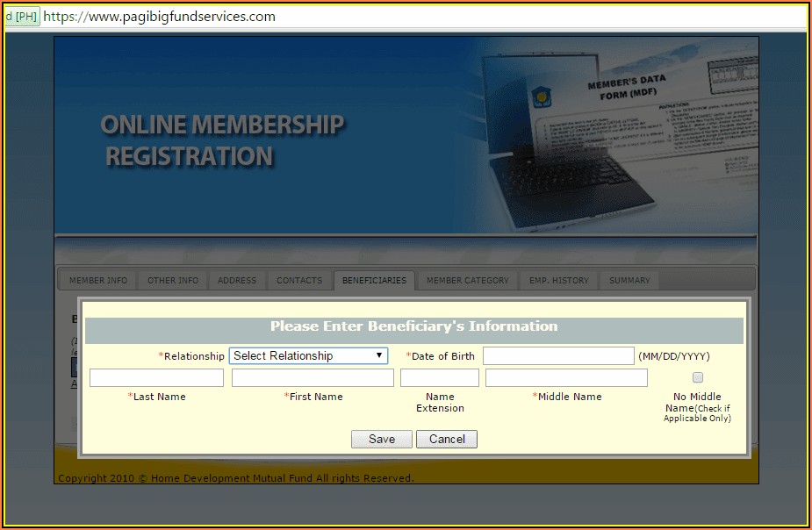Select the Name Extension input box
Viewport: 812px width, 530px height.
tap(440, 377)
